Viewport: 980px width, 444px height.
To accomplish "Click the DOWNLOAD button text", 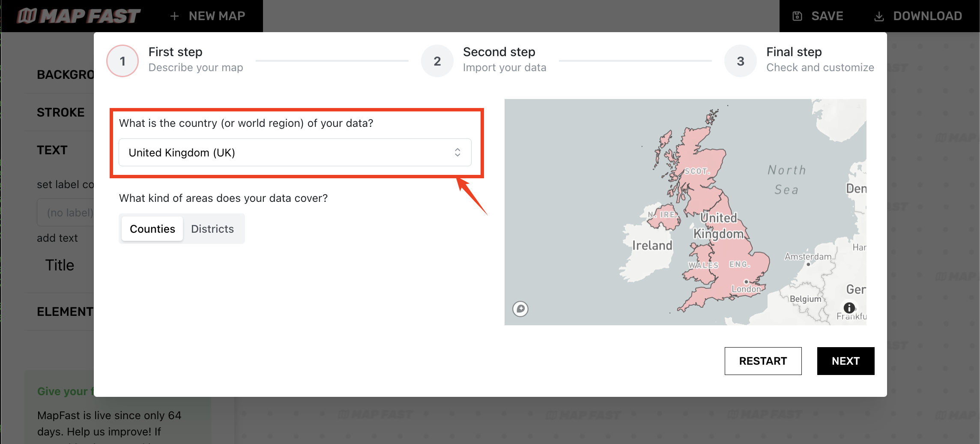I will click(x=928, y=16).
